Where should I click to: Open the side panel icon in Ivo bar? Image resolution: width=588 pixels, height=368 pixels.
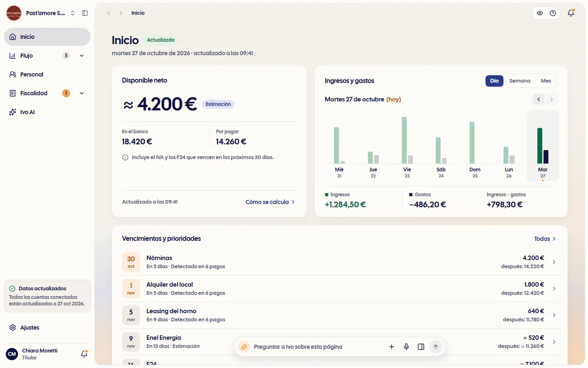(x=421, y=347)
